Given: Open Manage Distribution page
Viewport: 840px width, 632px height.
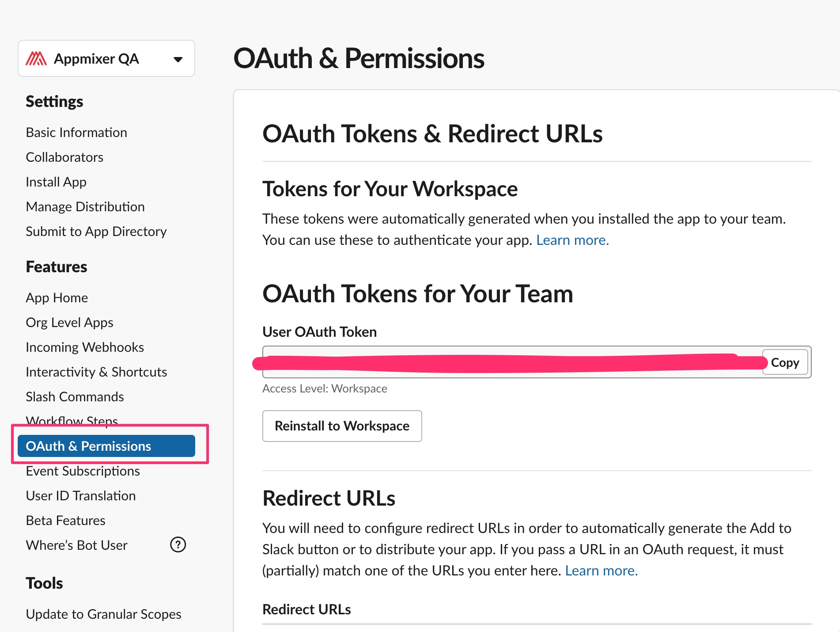Looking at the screenshot, I should pos(85,207).
